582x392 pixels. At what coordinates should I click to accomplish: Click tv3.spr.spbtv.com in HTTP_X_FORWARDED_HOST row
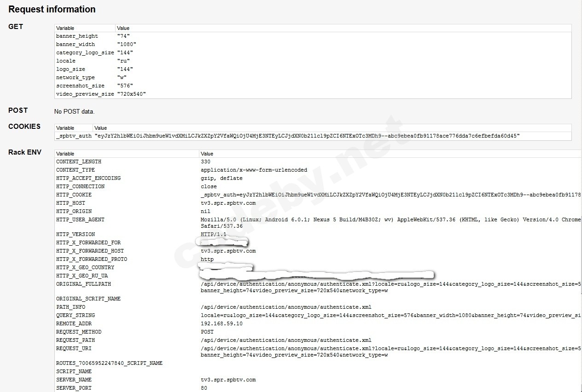click(228, 251)
